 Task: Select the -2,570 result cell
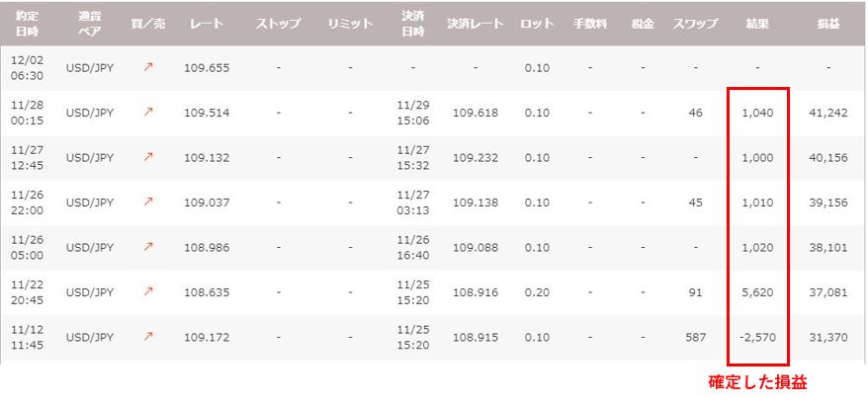[x=757, y=337]
